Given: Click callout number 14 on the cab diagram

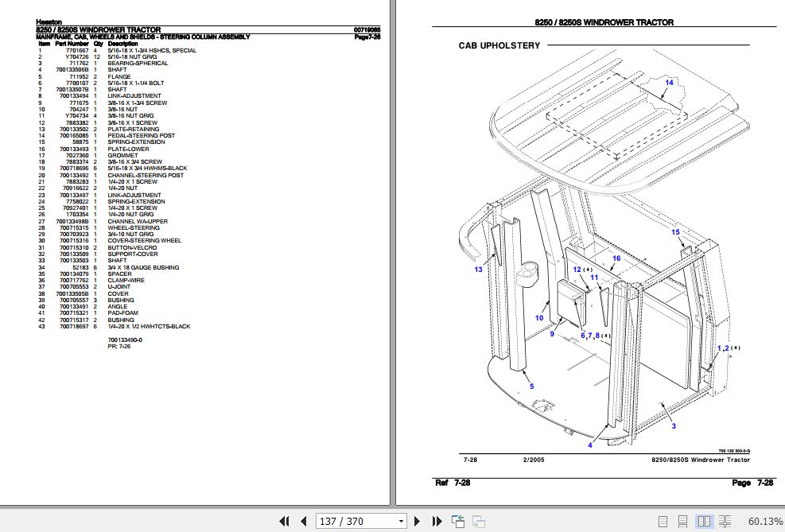Looking at the screenshot, I should coord(669,80).
